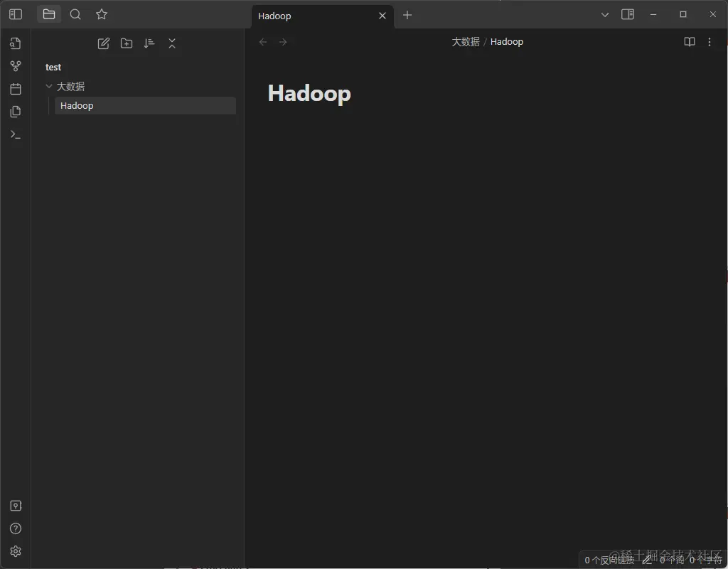The image size is (728, 569).
Task: Select the 大数据 folder name
Action: [x=70, y=86]
